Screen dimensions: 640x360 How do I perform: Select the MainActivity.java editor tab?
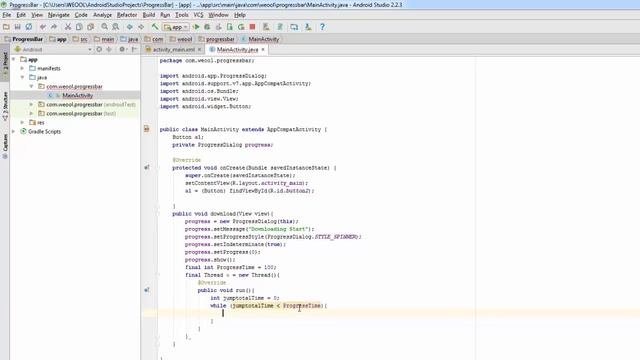[237, 49]
